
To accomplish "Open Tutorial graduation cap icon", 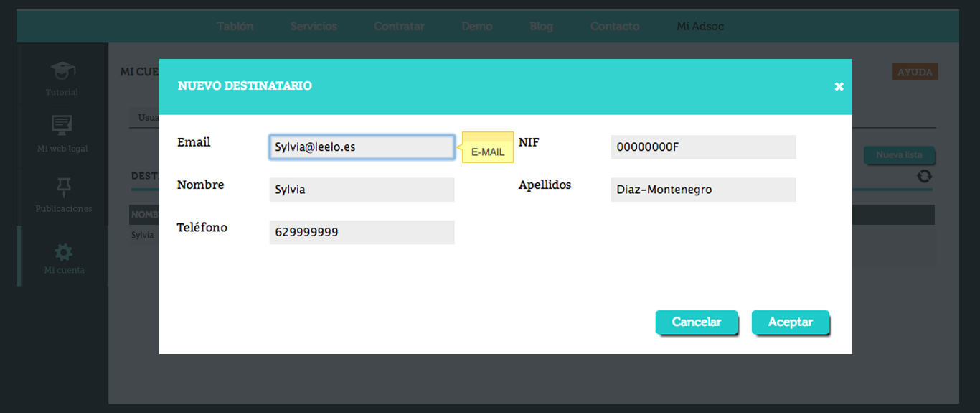I will (x=62, y=70).
